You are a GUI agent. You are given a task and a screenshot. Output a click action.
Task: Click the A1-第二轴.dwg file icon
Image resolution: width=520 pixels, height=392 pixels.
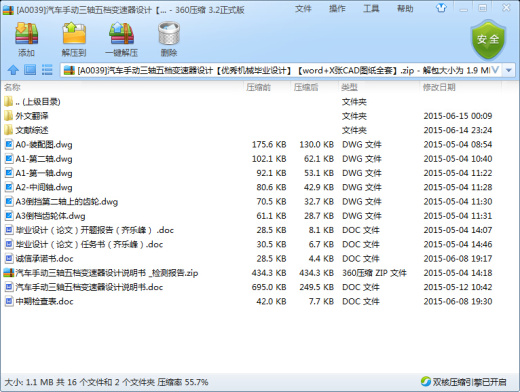9,159
